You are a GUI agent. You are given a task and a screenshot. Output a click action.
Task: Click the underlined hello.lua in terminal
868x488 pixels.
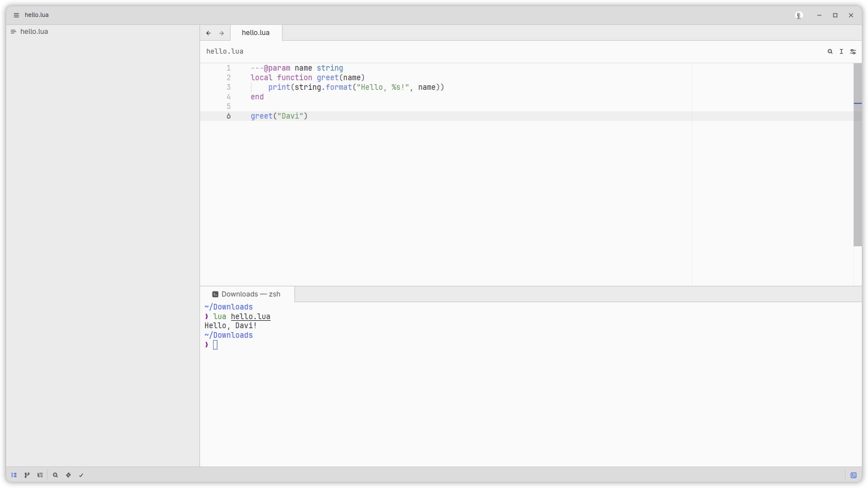pyautogui.click(x=250, y=317)
